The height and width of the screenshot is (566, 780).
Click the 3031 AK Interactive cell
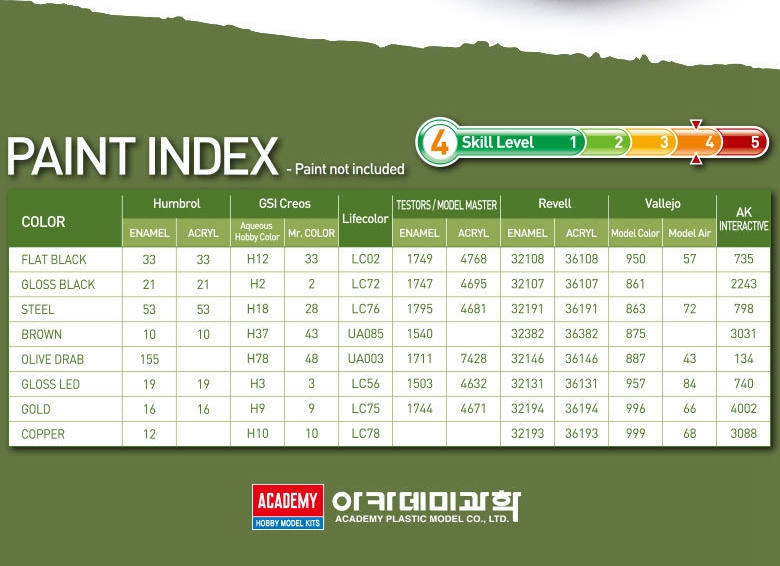tap(744, 334)
